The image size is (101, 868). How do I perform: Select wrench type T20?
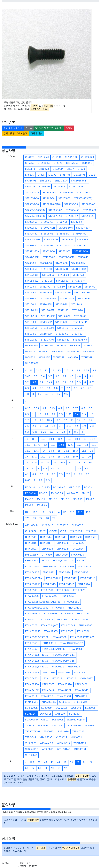[88, 512]
